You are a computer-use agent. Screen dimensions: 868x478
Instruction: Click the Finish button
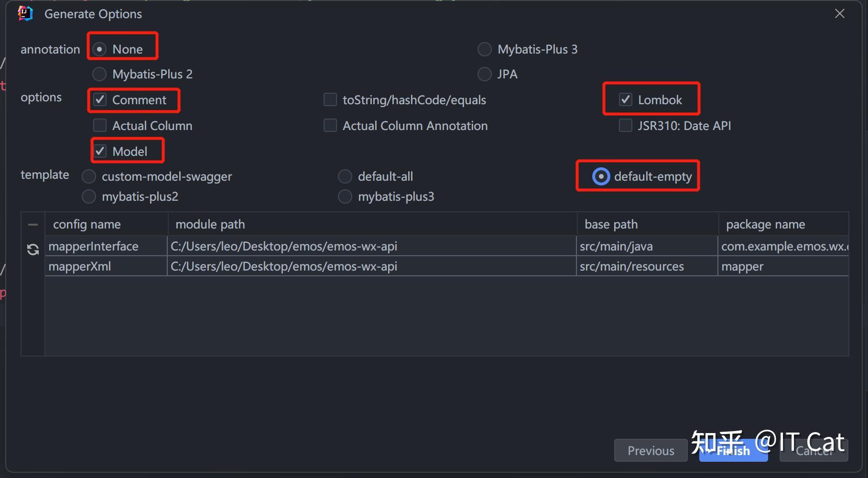733,450
